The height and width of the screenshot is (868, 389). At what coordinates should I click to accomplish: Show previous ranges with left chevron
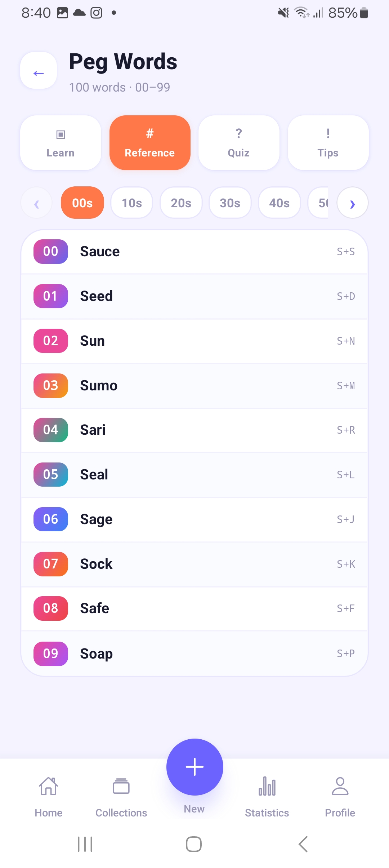coord(36,203)
